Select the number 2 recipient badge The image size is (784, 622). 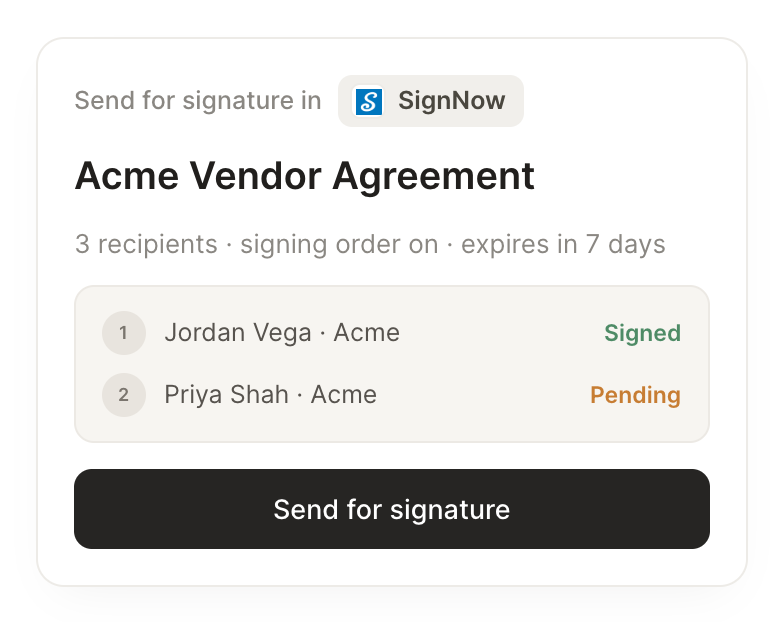[124, 395]
